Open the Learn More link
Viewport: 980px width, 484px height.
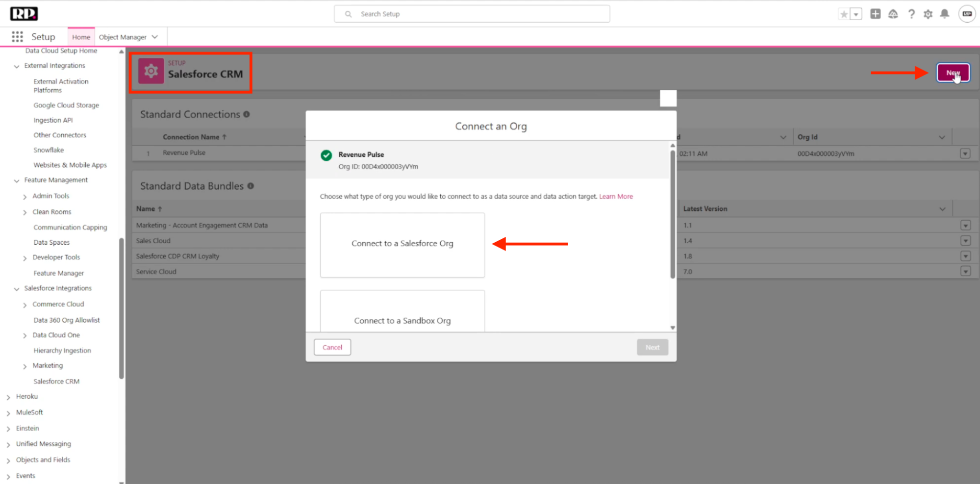coord(616,197)
